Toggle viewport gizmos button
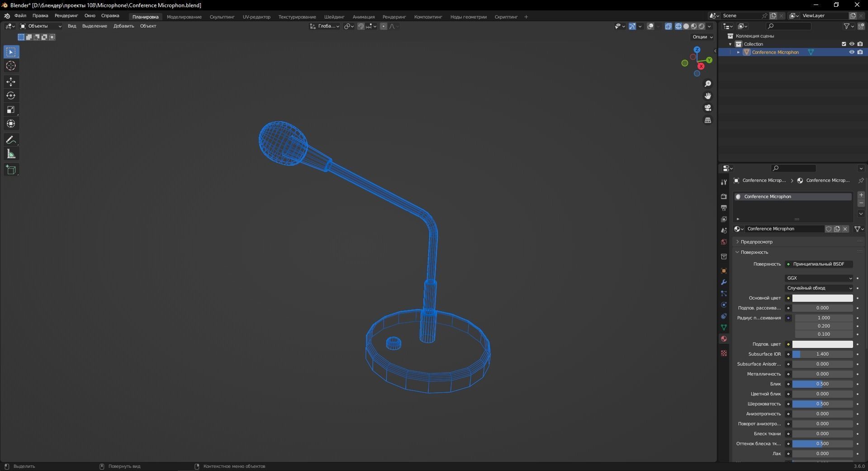The height and width of the screenshot is (471, 868). 632,26
